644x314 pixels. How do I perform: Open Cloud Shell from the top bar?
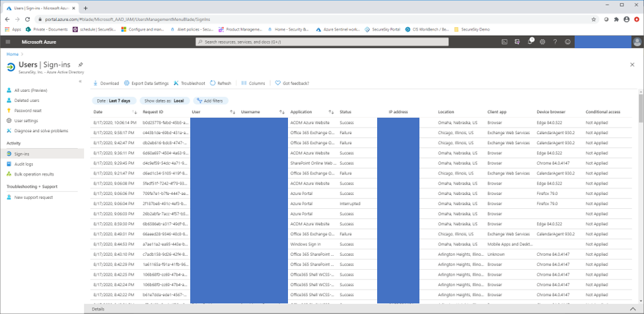tap(505, 42)
